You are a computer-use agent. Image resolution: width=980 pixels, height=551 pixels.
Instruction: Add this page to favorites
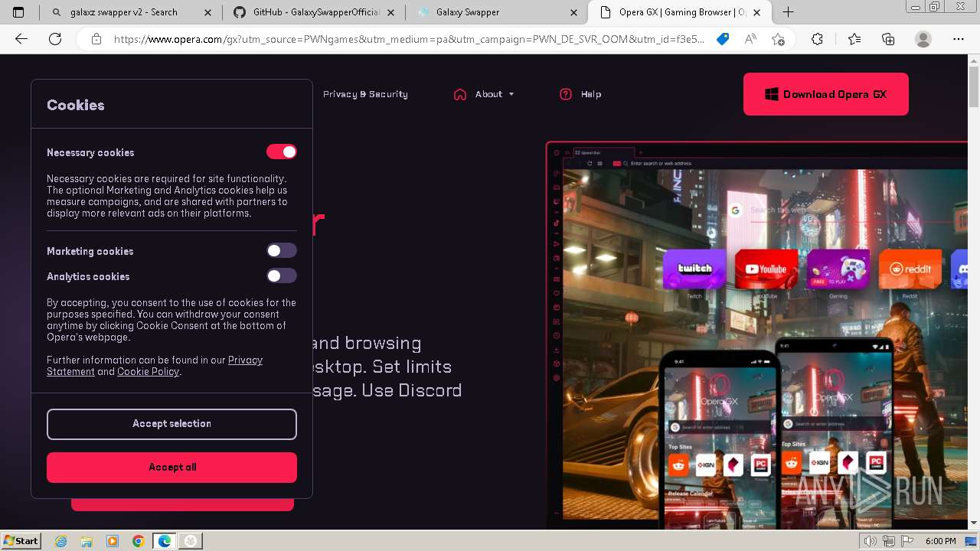click(x=779, y=39)
